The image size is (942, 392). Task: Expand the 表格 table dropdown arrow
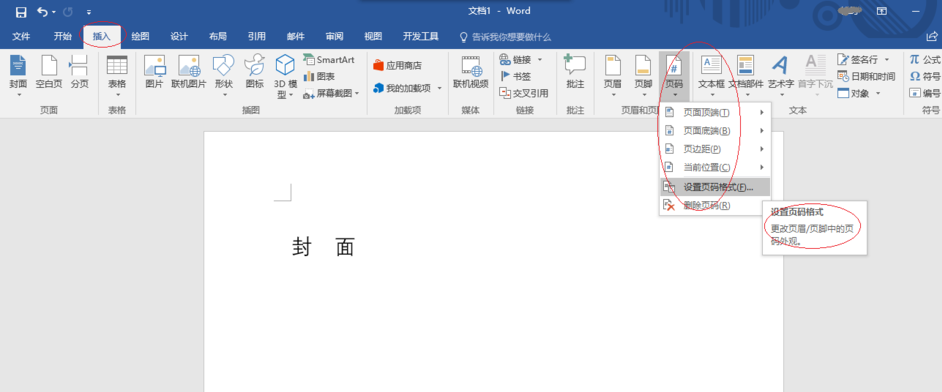tap(117, 95)
